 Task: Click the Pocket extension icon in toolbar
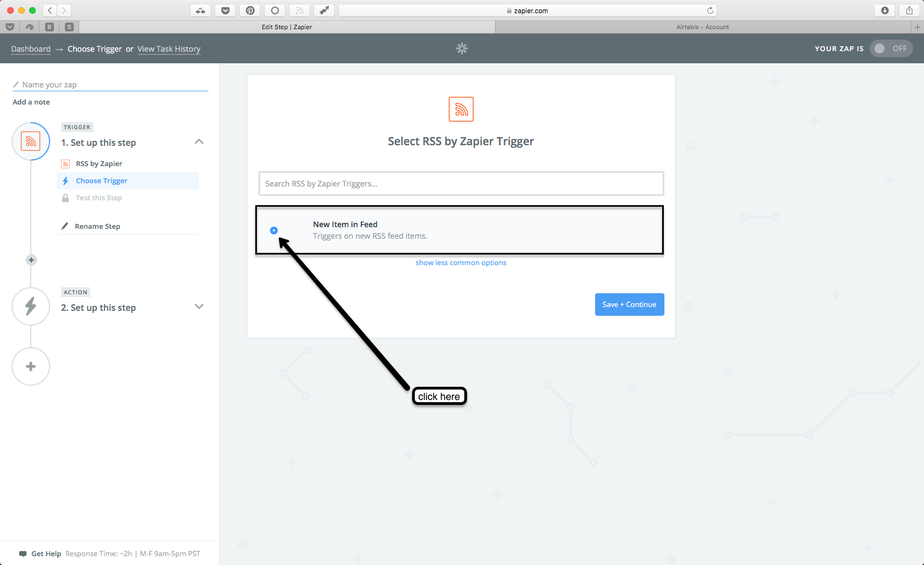pos(226,10)
